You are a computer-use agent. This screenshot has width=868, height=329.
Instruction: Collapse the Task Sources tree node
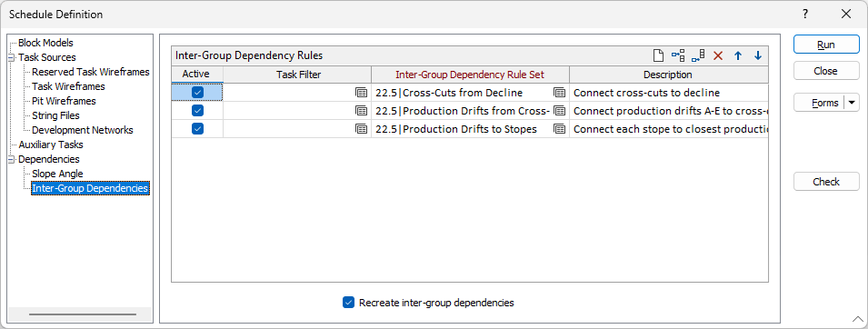pos(11,57)
